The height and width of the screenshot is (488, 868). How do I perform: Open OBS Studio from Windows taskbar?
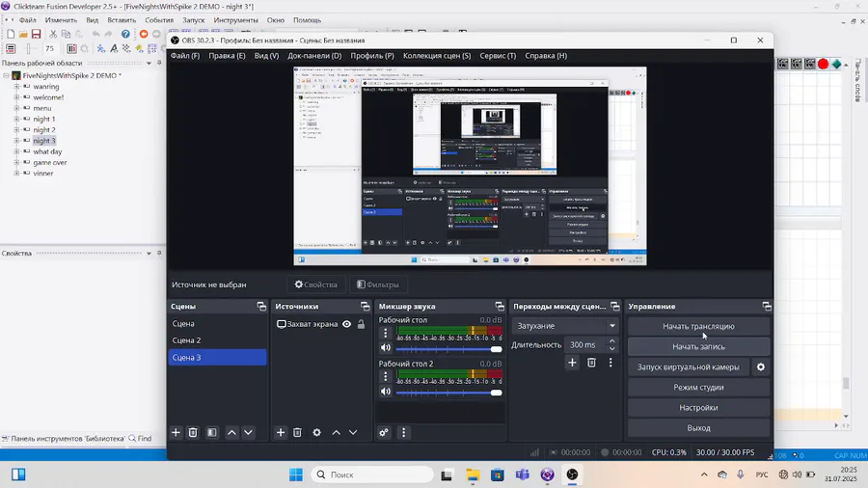(x=572, y=474)
